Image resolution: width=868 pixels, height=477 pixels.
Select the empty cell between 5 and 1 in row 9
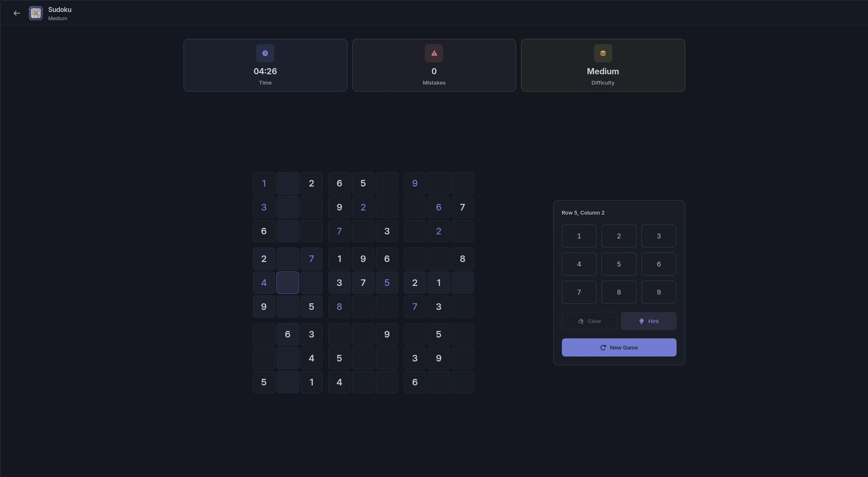pos(288,382)
